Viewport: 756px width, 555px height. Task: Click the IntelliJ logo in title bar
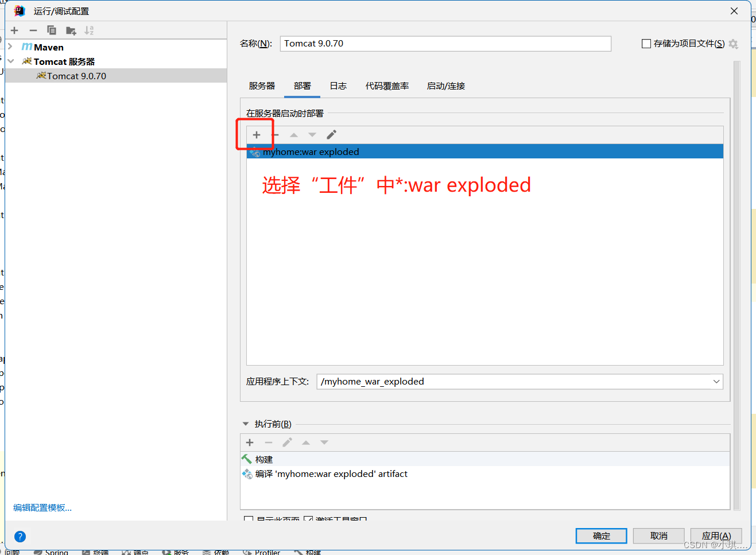click(20, 11)
